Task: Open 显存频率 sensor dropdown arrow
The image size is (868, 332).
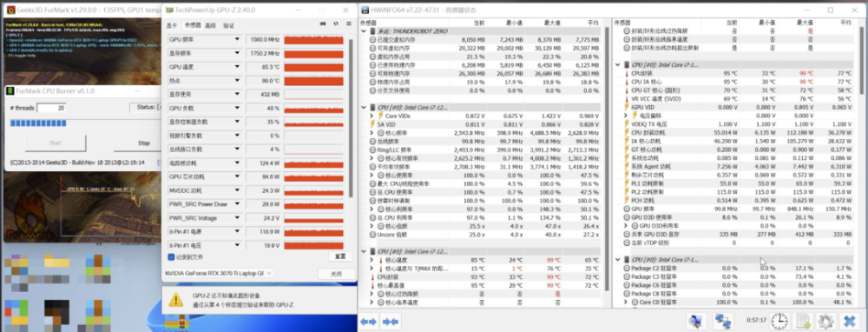Action: coord(238,53)
